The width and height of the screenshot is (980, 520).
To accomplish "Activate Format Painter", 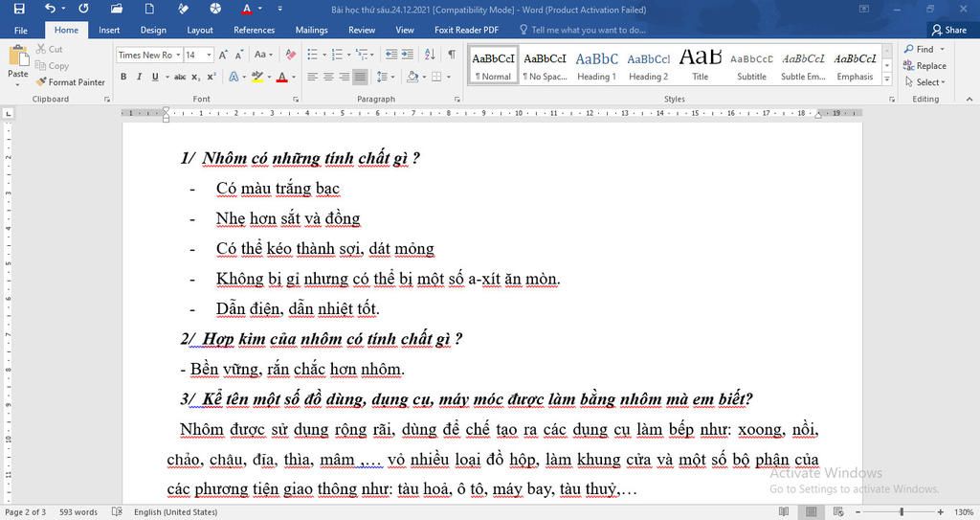I will tap(70, 82).
